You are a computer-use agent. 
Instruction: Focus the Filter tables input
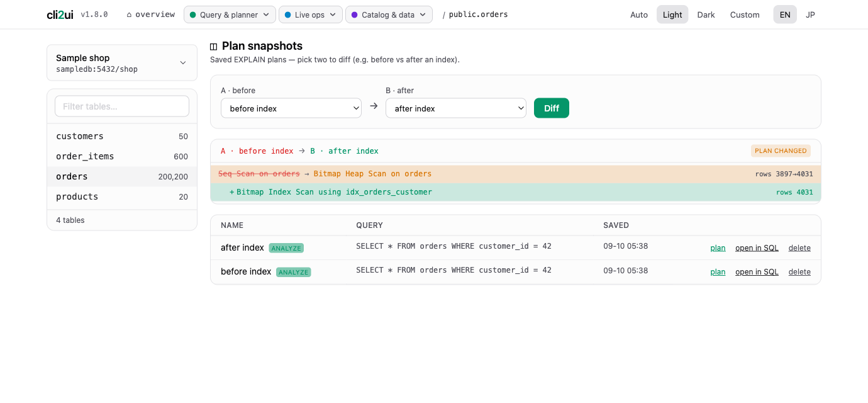click(122, 106)
